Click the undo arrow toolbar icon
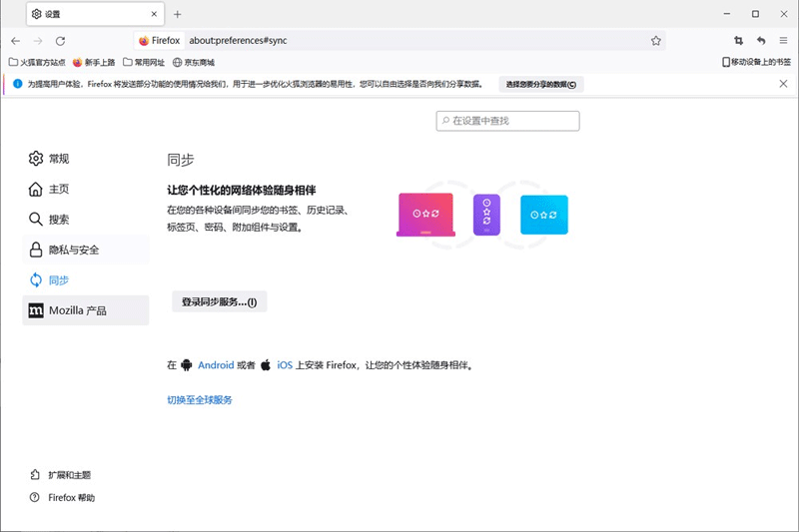799x532 pixels. point(761,41)
